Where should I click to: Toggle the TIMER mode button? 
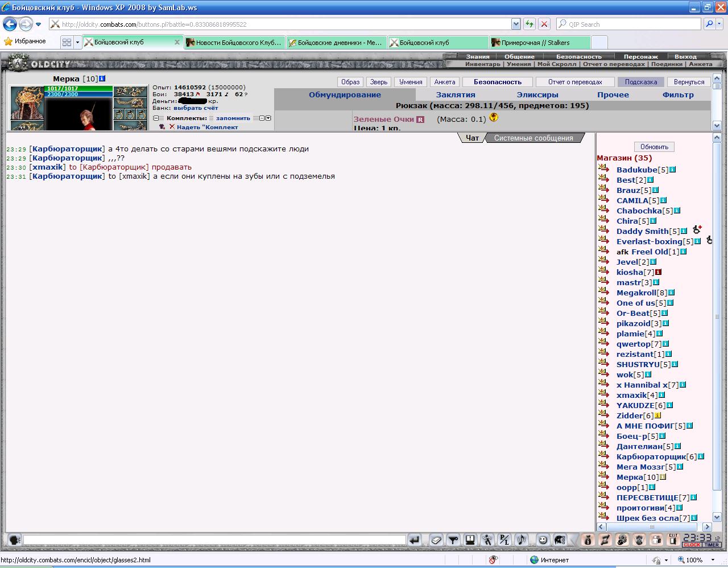[x=712, y=545]
